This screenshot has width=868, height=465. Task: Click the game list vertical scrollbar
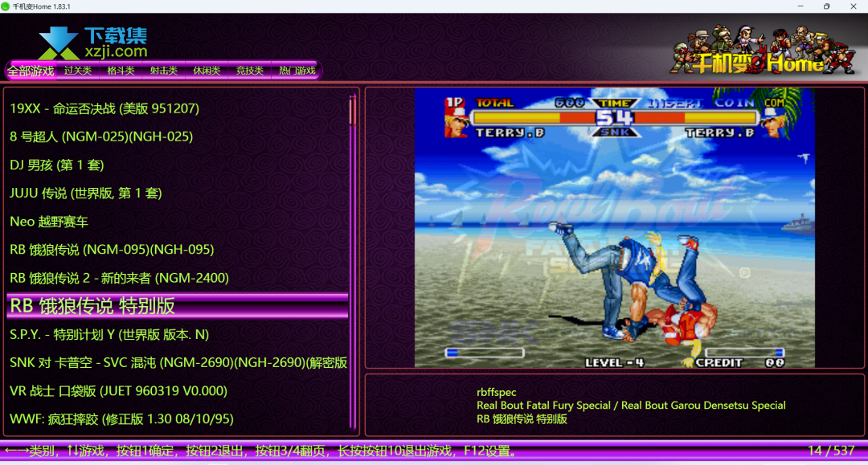pyautogui.click(x=353, y=261)
